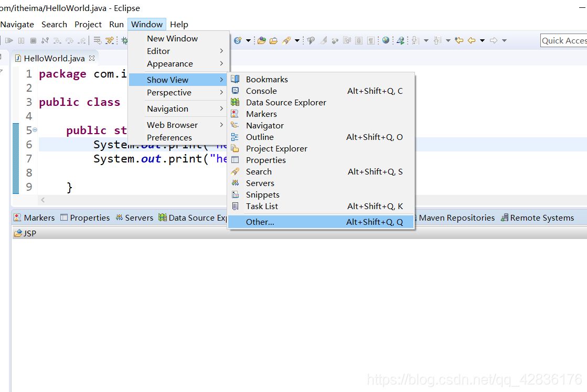587x392 pixels.
Task: Expand the Web Browser submenu
Action: pyautogui.click(x=178, y=125)
